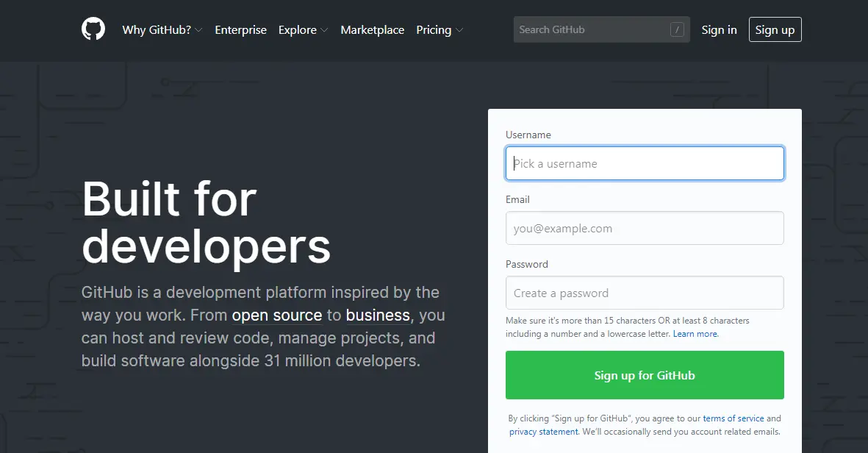Click the Sign up button in header
The height and width of the screenshot is (453, 868).
click(775, 29)
